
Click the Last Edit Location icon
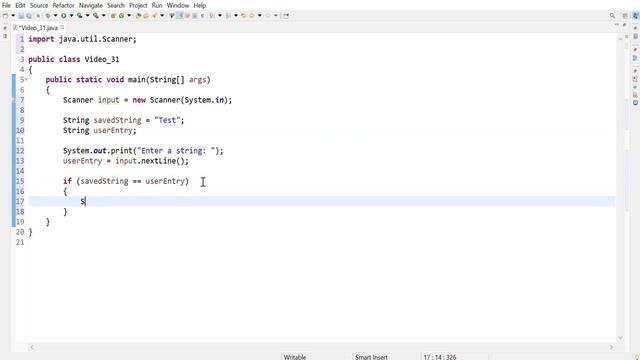point(244,16)
